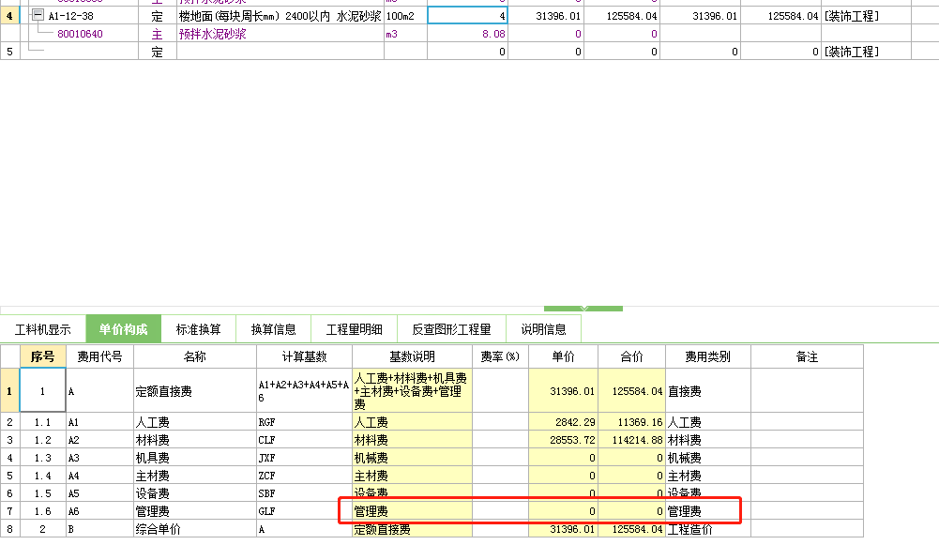Switch to 工料机显示 tab
The height and width of the screenshot is (560, 939).
[x=42, y=329]
